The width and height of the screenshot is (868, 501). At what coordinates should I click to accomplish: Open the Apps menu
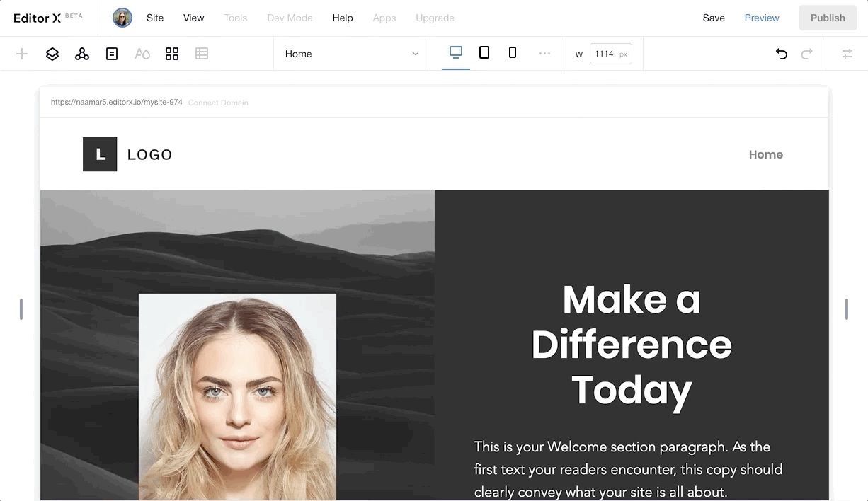coord(384,18)
